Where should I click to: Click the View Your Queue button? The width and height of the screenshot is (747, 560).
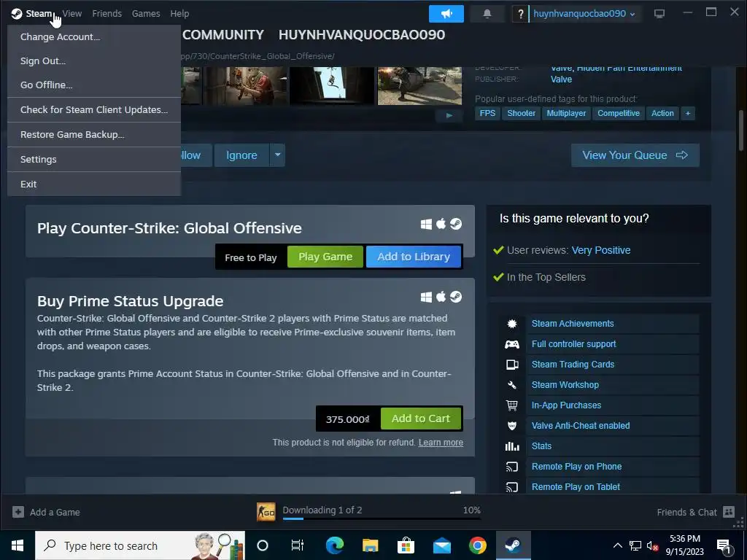635,155
